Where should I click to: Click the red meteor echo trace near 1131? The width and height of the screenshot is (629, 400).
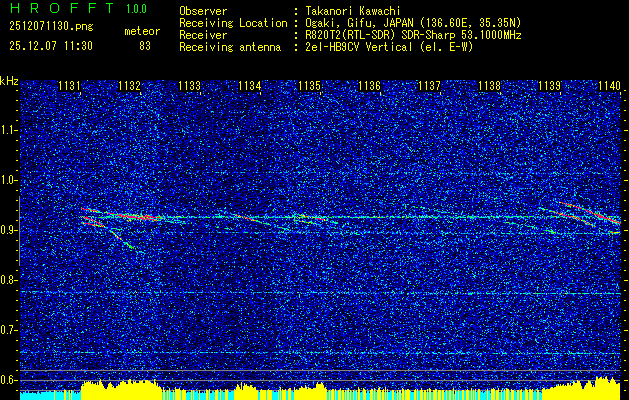[91, 221]
